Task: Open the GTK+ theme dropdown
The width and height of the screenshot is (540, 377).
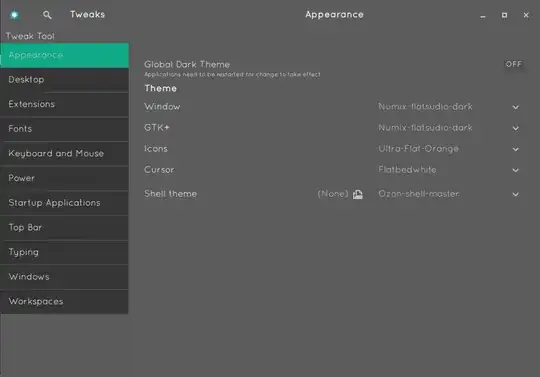Action: pos(449,128)
